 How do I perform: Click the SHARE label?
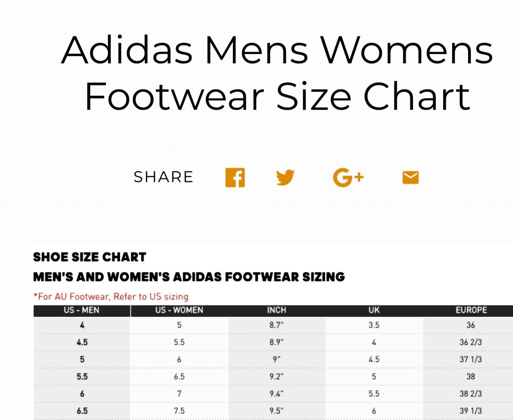click(164, 177)
